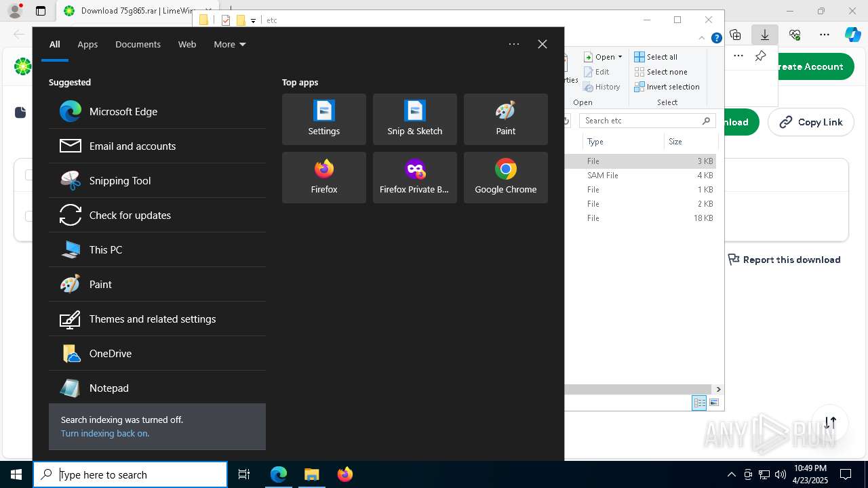Switch to Web search tab

coord(187,44)
